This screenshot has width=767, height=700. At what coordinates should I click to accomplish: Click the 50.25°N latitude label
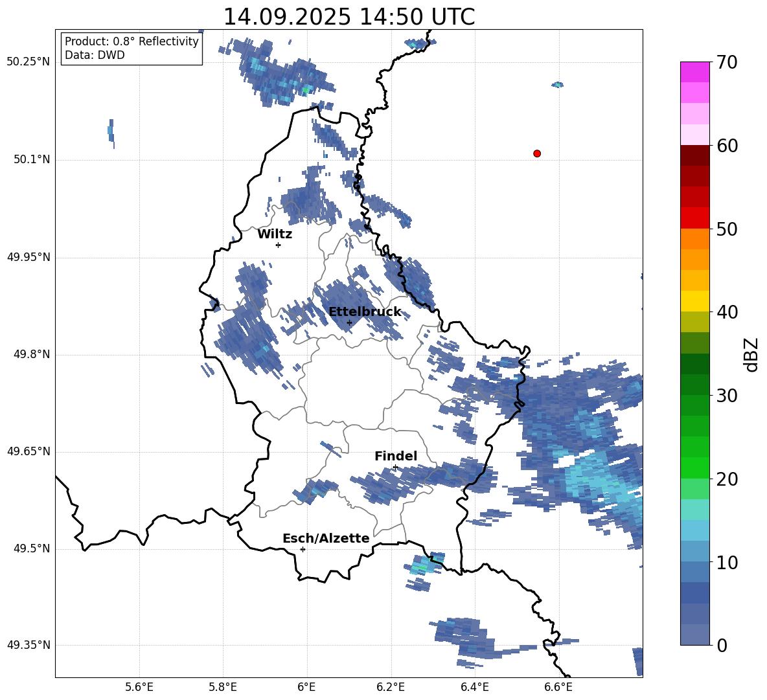tap(29, 62)
